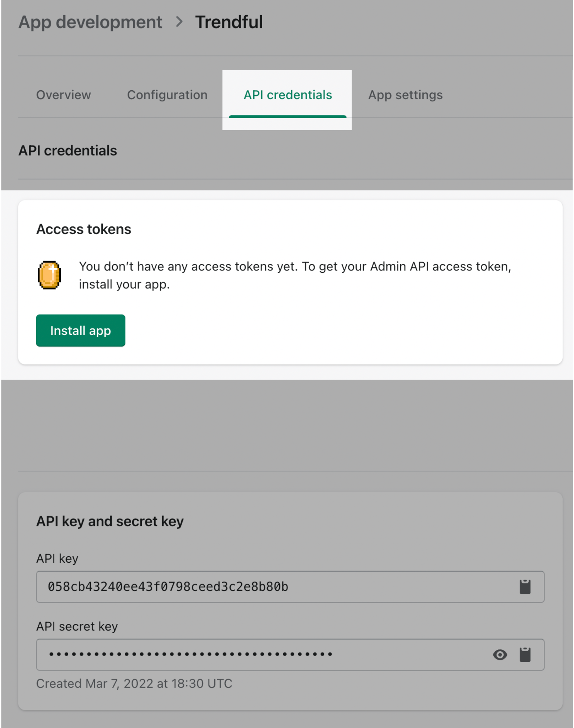
Task: Click the no access tokens message
Action: coord(295,275)
